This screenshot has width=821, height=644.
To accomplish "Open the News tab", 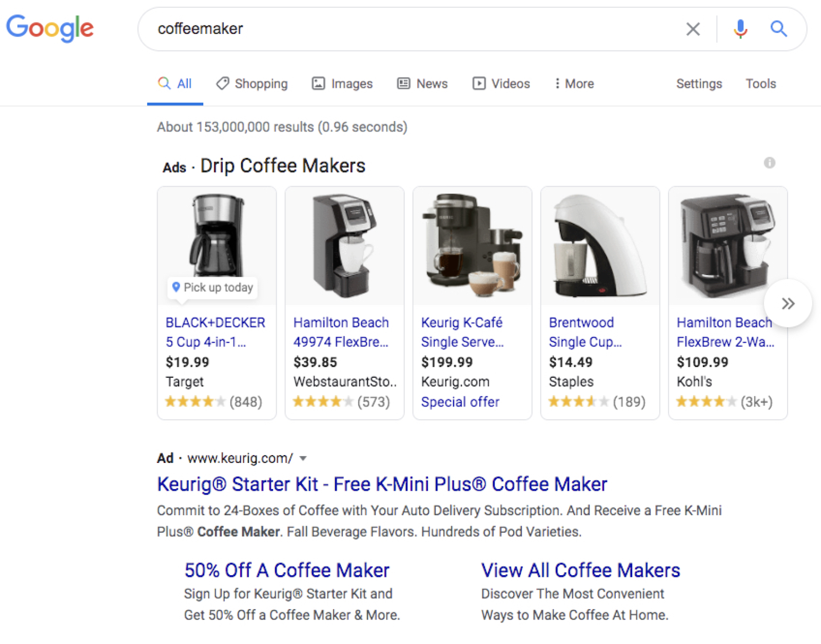I will pyautogui.click(x=422, y=84).
